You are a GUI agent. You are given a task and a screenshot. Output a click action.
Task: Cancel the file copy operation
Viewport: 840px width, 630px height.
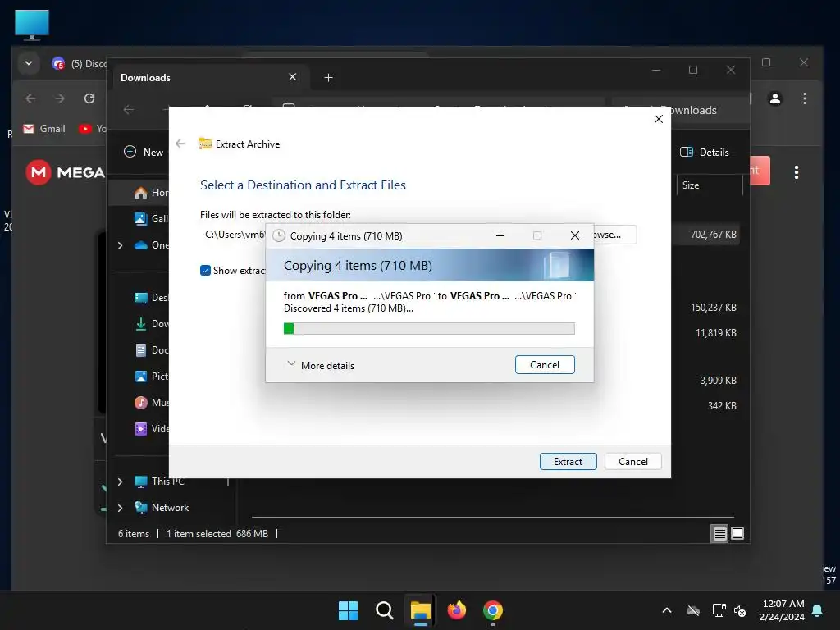(545, 365)
